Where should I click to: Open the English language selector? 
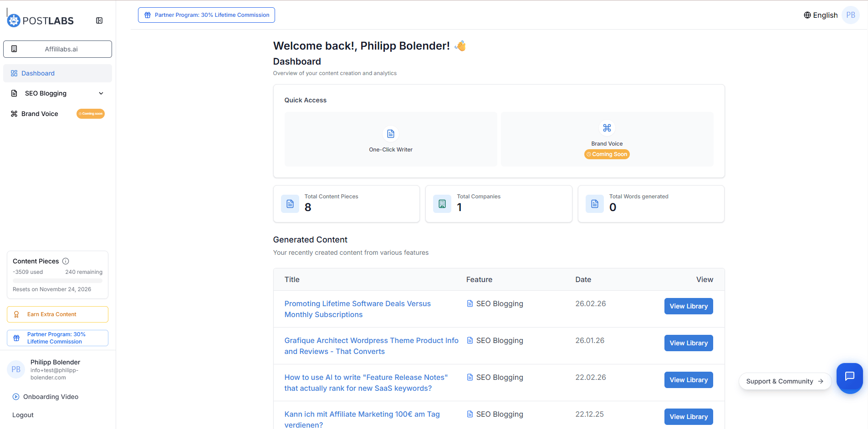point(821,15)
